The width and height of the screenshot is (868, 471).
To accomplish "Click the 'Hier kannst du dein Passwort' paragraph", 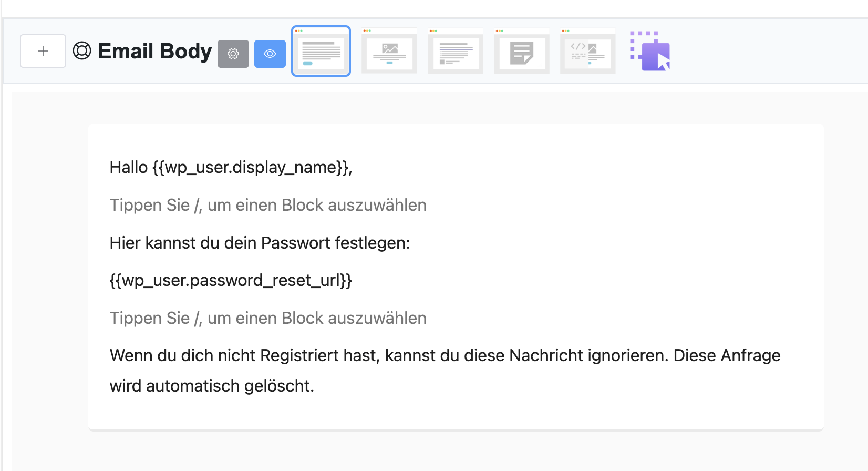I will coord(260,243).
